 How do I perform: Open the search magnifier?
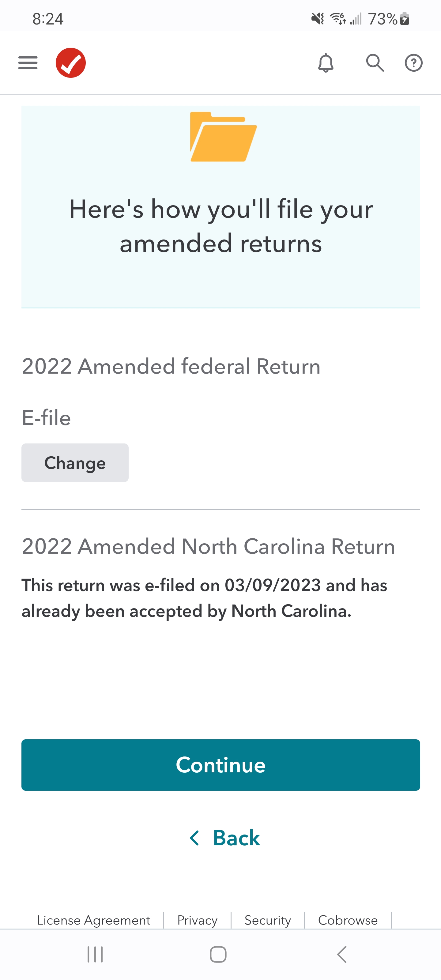click(375, 63)
